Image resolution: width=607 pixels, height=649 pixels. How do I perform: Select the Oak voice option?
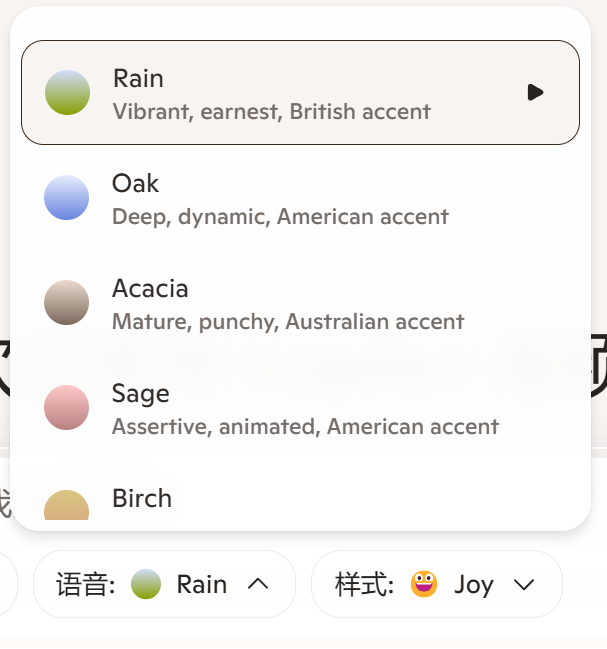coord(300,197)
